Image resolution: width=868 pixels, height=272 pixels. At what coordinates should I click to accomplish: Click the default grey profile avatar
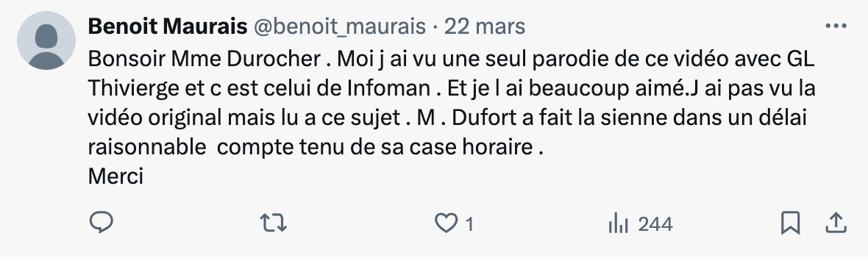click(46, 40)
